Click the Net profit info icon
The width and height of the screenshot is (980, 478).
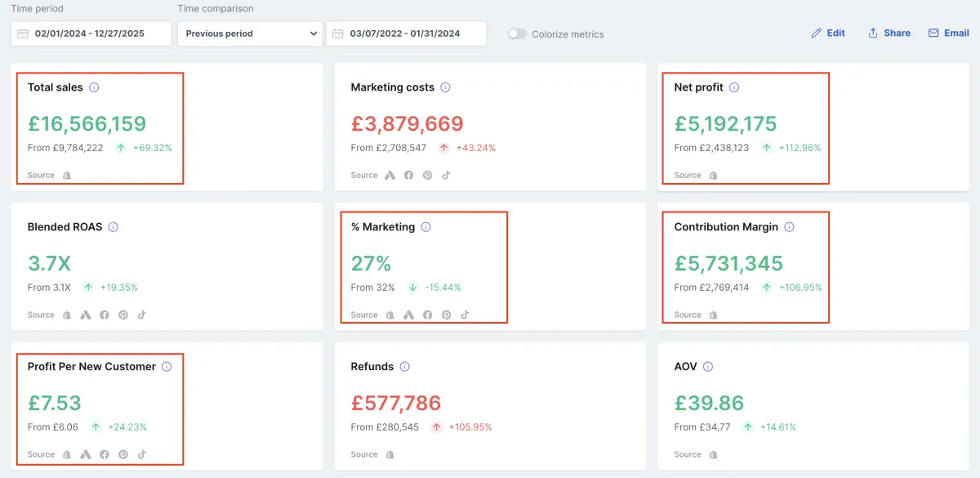click(734, 87)
